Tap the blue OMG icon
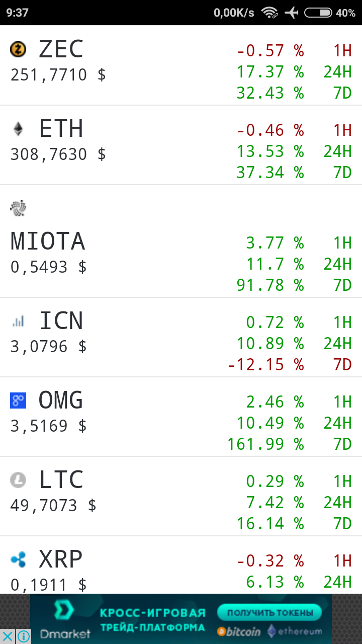The image size is (362, 644). [x=18, y=400]
